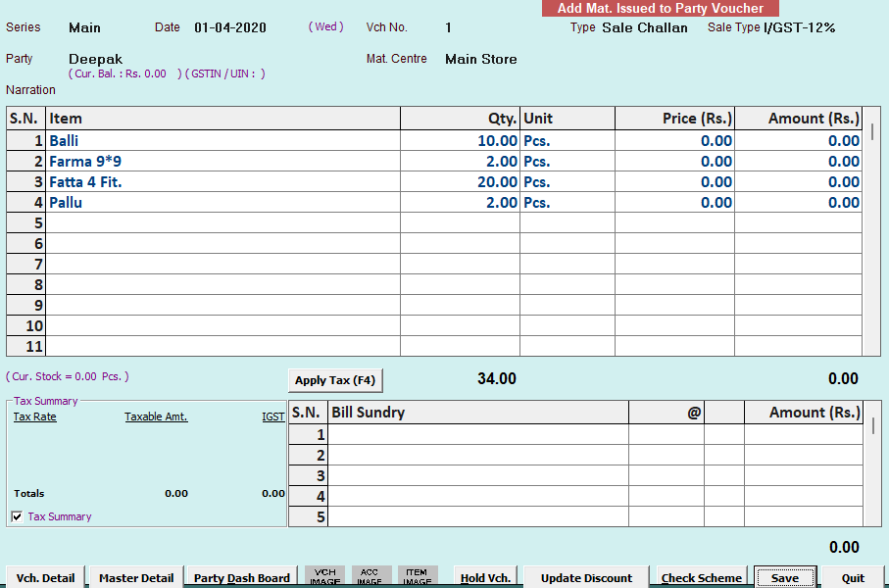
Task: Click the item list vertical scrollbar
Action: coord(873,235)
